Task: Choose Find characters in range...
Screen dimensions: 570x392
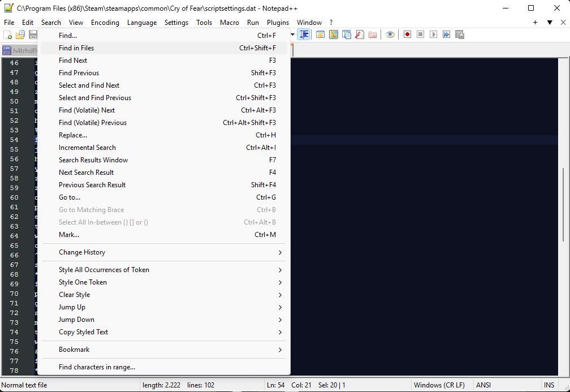Action: 164,367
